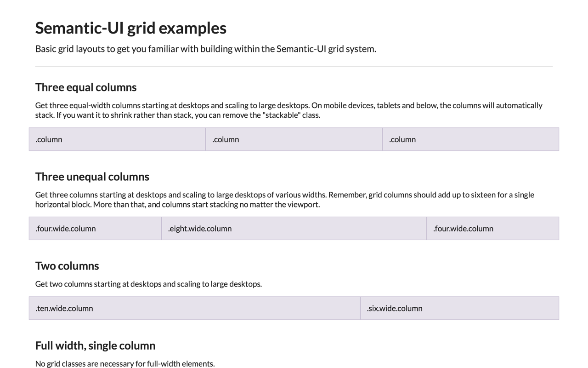Image resolution: width=588 pixels, height=368 pixels.
Task: Click the rightmost '.column' box
Action: pyautogui.click(x=471, y=139)
